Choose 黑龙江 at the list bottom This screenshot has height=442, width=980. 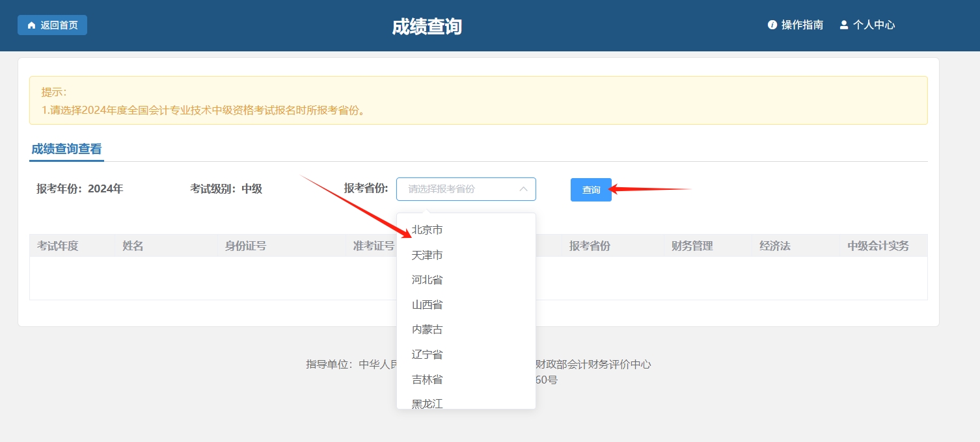click(x=426, y=403)
